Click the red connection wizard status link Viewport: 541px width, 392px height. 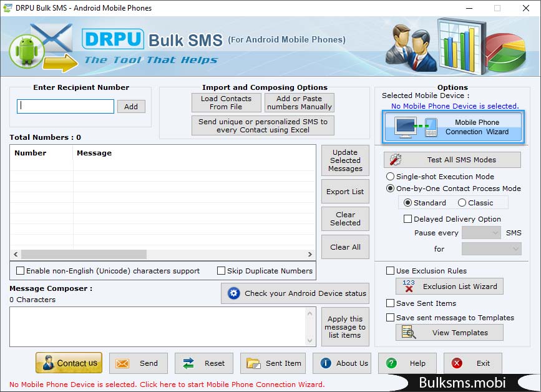[167, 385]
